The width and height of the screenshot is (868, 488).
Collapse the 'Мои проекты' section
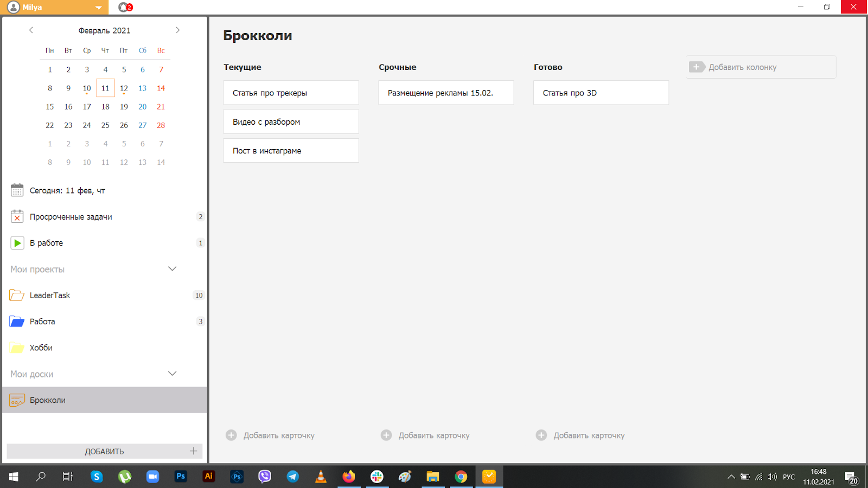click(173, 269)
